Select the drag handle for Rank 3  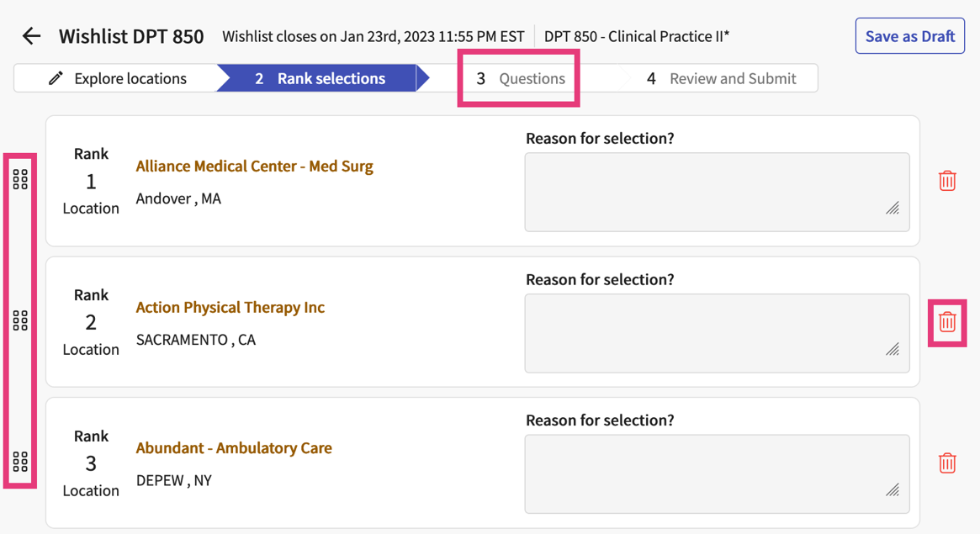pos(20,462)
